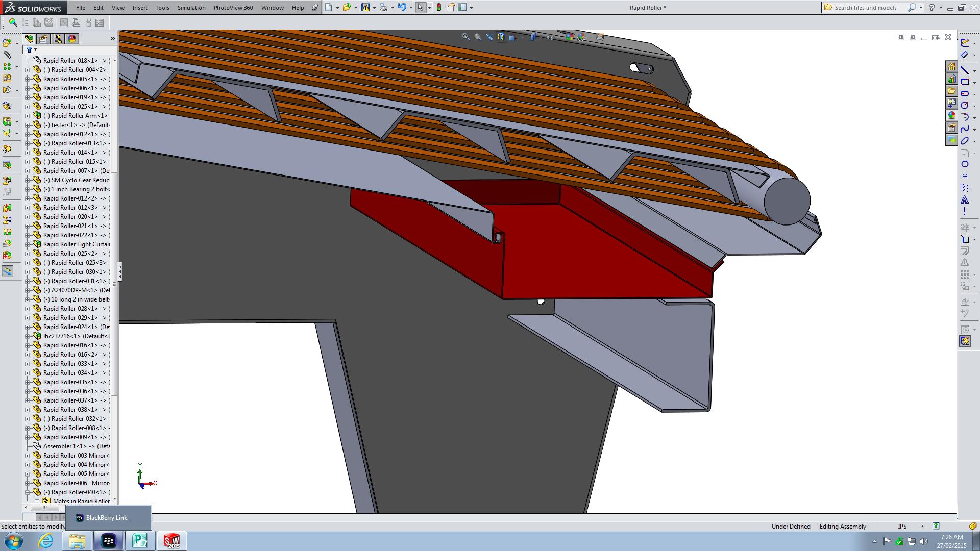Viewport: 980px width, 551px height.
Task: Click the Zoom to Fit view icon
Action: tap(465, 37)
